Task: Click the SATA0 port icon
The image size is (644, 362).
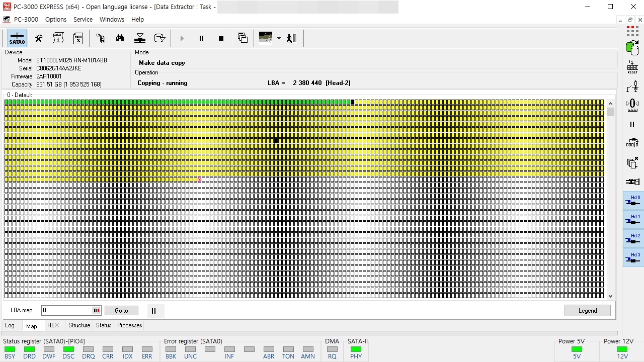Action: (17, 38)
